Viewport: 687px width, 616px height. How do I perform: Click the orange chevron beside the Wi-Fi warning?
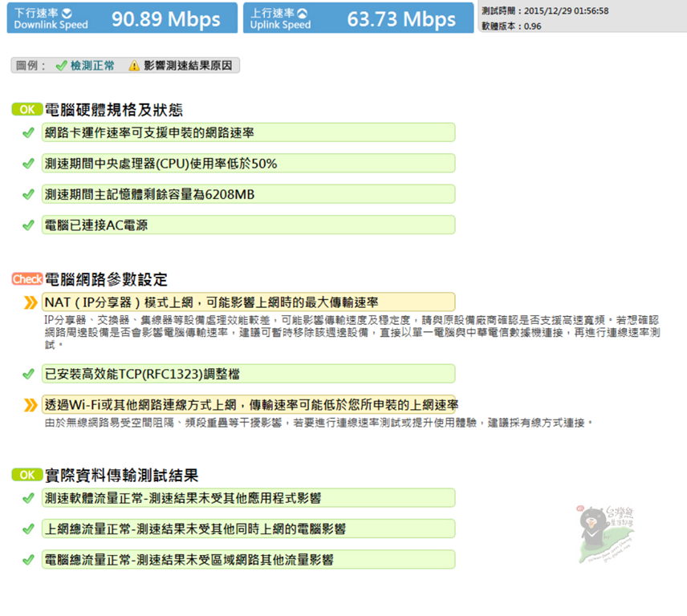pyautogui.click(x=30, y=405)
